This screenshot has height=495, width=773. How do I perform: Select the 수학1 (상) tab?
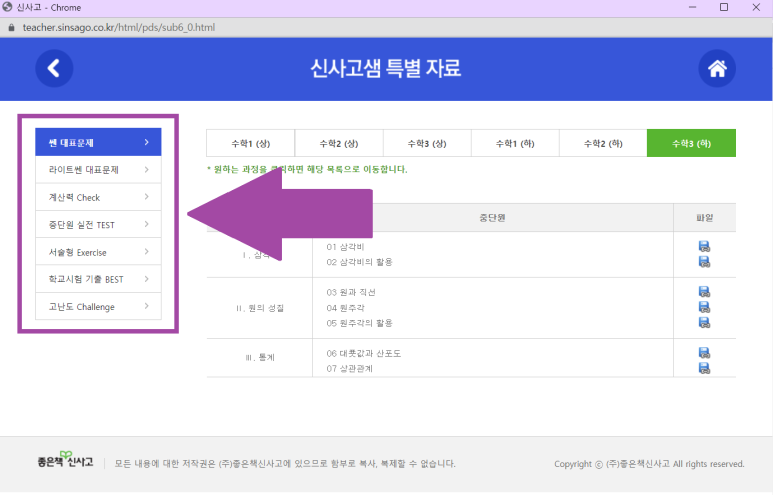click(x=250, y=143)
